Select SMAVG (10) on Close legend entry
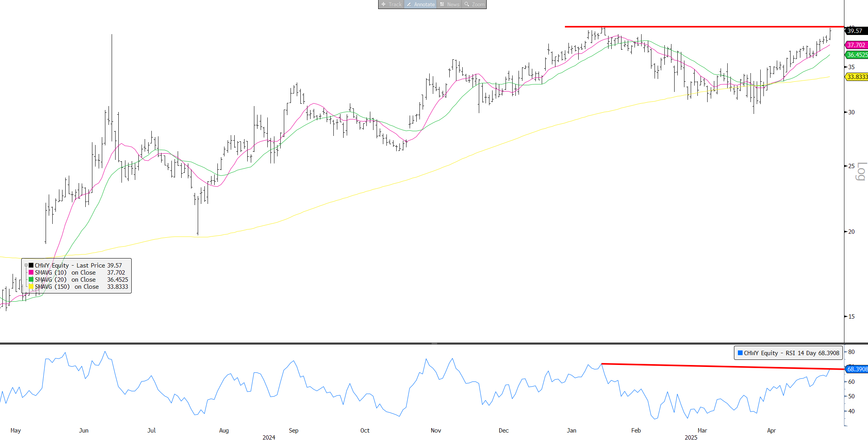 (x=65, y=273)
